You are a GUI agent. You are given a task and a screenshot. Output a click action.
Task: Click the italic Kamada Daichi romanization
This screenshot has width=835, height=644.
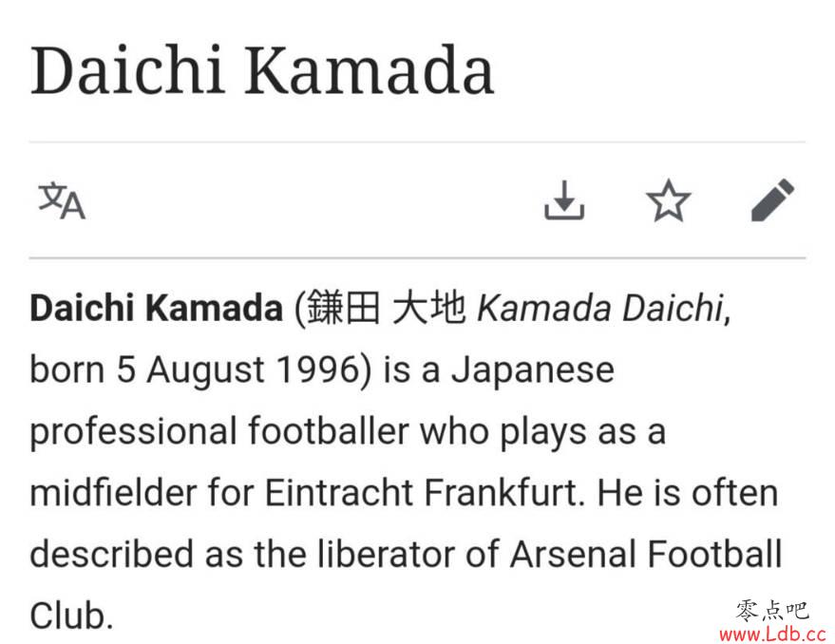pyautogui.click(x=600, y=308)
